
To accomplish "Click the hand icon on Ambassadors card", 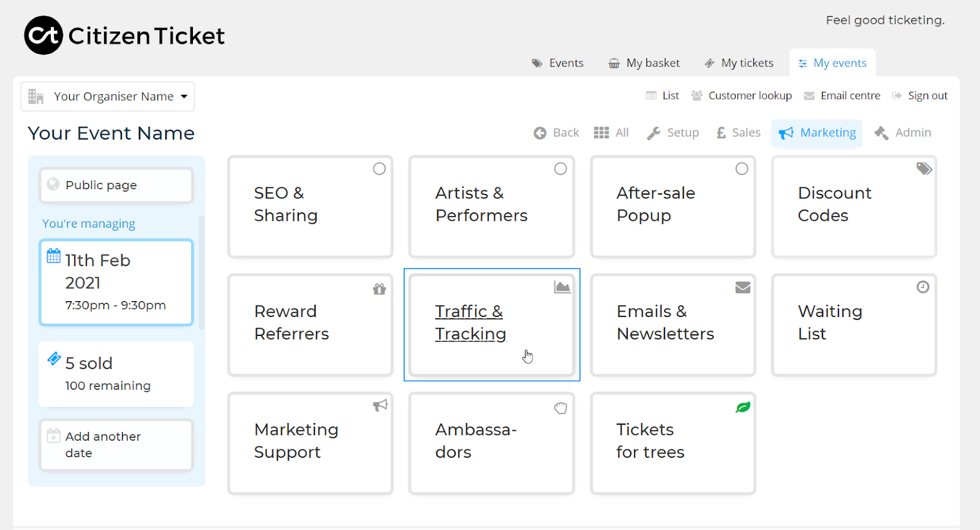I will click(x=560, y=408).
